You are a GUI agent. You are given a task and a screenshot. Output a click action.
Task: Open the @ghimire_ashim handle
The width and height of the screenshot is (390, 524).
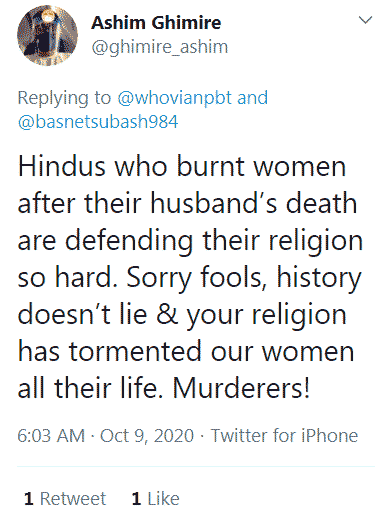[x=160, y=47]
